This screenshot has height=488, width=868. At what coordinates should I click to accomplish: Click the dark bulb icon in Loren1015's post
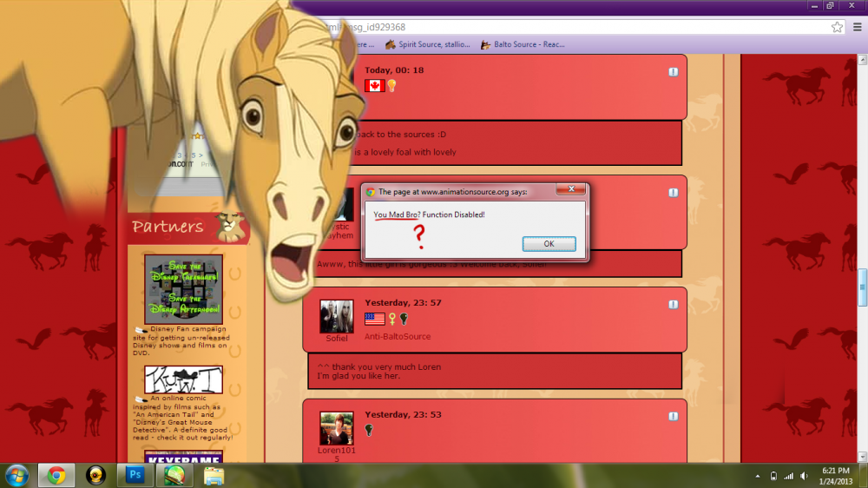coord(369,430)
